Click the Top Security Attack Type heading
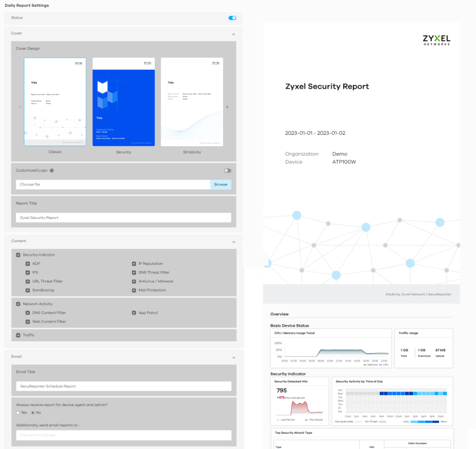The image size is (476, 449). coord(293,433)
